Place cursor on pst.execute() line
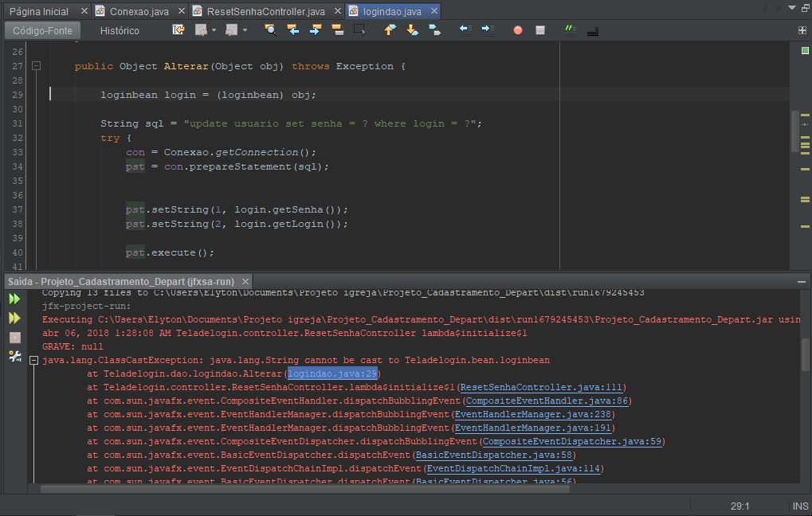This screenshot has width=812, height=516. [170, 252]
